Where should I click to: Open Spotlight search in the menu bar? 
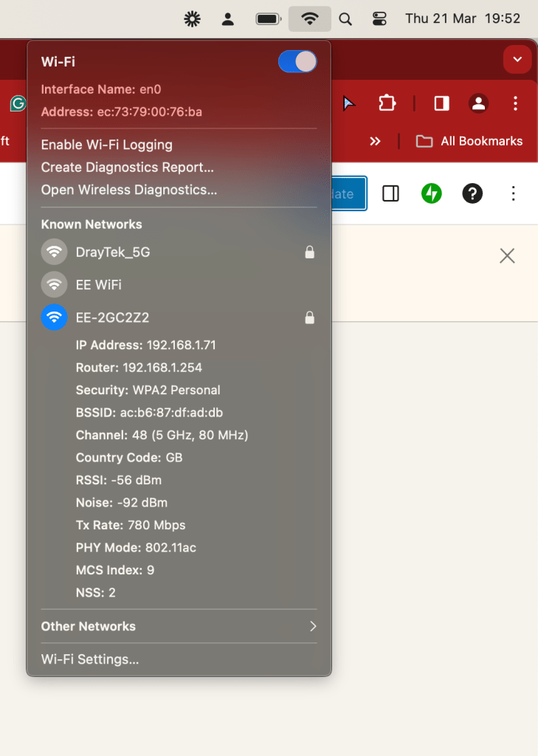pos(345,19)
